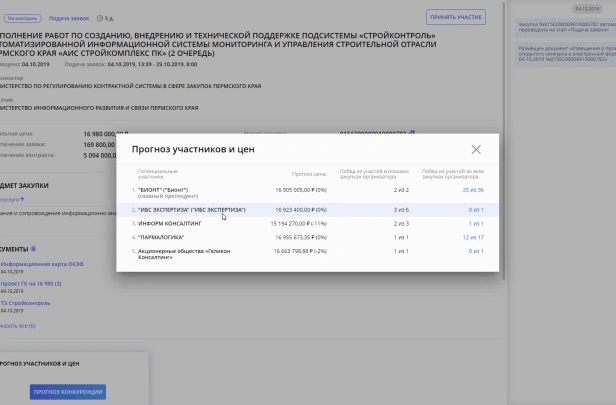Viewport: 616px width, 405px height.
Task: Open '0 из 1' link for ИБС ЭКСПЕРТИЗА
Action: click(476, 210)
